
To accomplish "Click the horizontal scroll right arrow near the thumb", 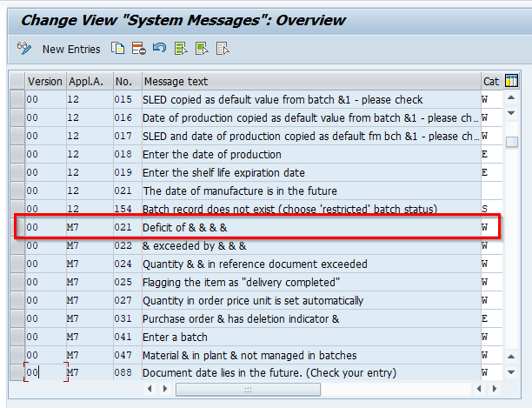I will [x=165, y=389].
